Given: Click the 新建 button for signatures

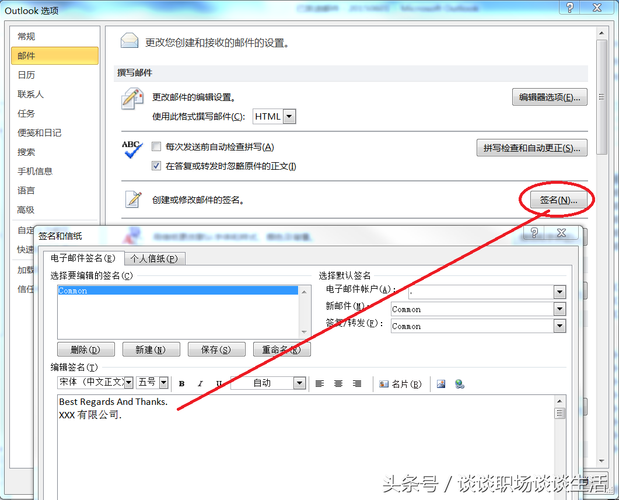Looking at the screenshot, I should point(151,350).
